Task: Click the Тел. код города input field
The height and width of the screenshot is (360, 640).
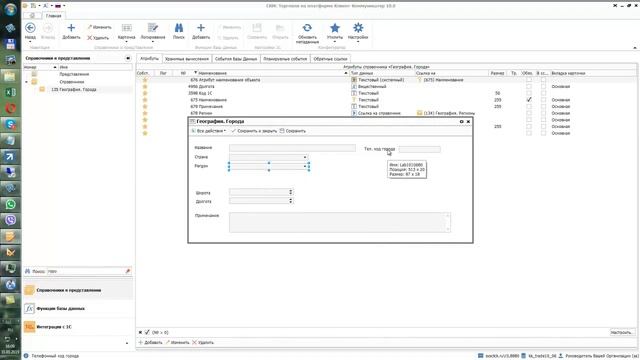Action: [x=420, y=149]
